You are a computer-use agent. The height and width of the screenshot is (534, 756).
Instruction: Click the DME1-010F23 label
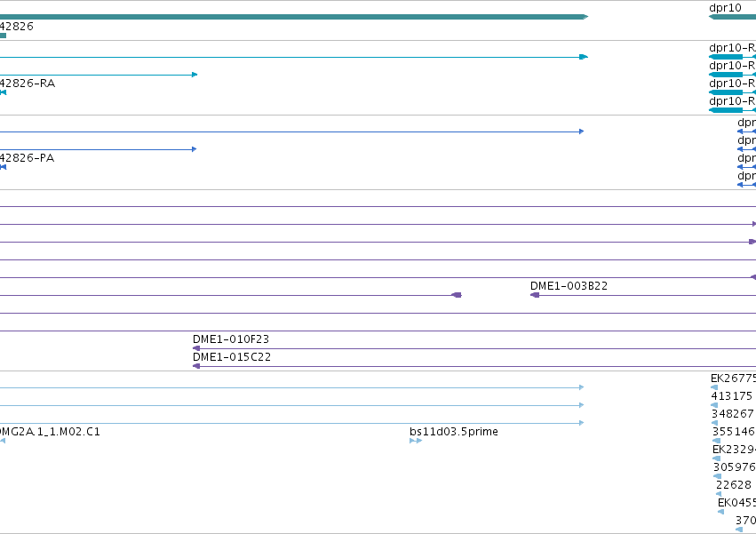click(231, 339)
